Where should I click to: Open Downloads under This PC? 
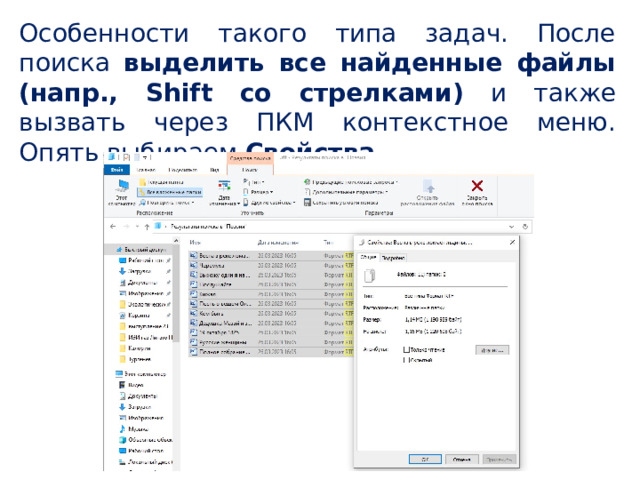click(135, 407)
